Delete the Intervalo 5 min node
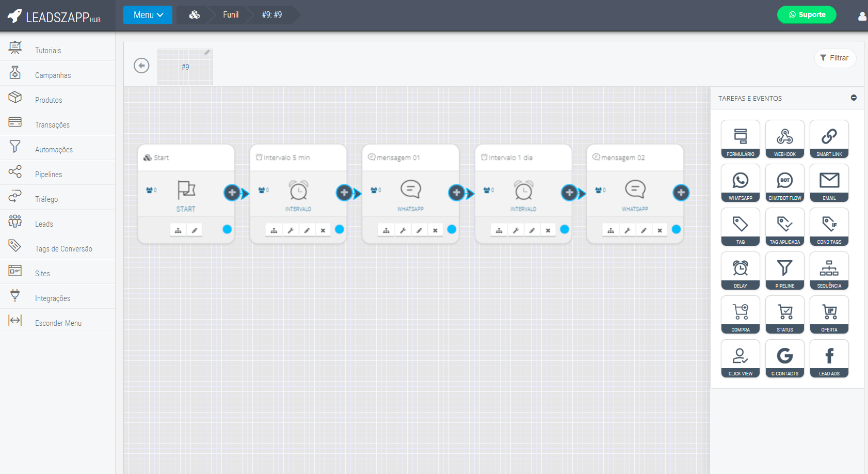 point(323,230)
